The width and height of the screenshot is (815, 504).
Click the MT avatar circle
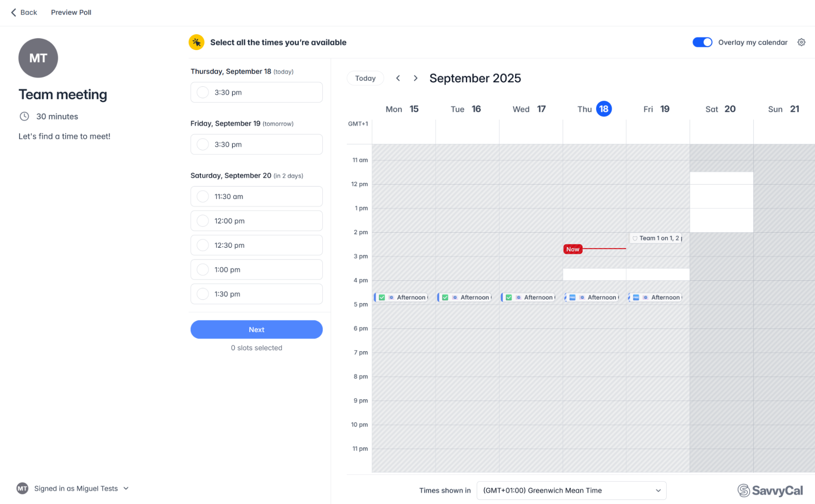pos(38,58)
